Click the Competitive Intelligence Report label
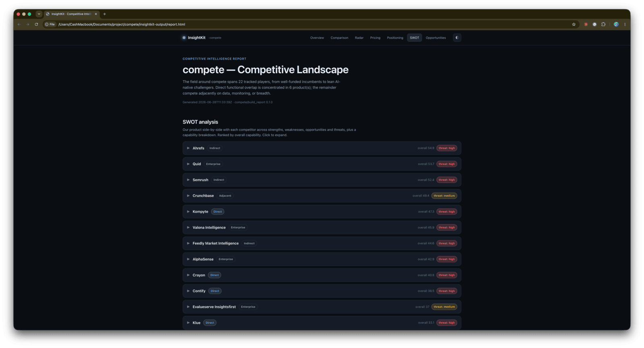The width and height of the screenshot is (644, 348). [215, 59]
